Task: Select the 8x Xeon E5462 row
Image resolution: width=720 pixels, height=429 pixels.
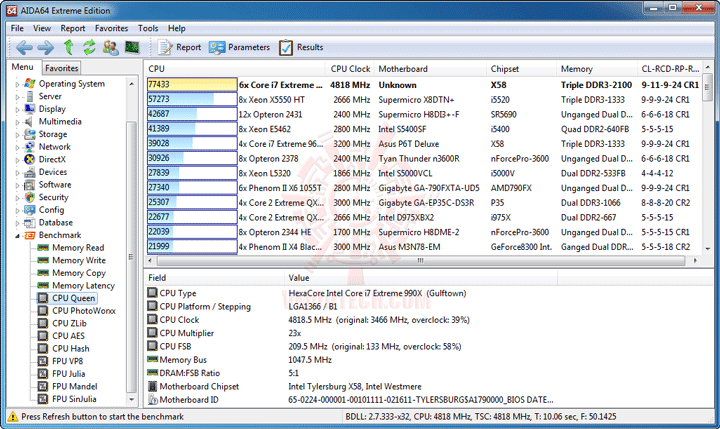Action: pos(423,129)
